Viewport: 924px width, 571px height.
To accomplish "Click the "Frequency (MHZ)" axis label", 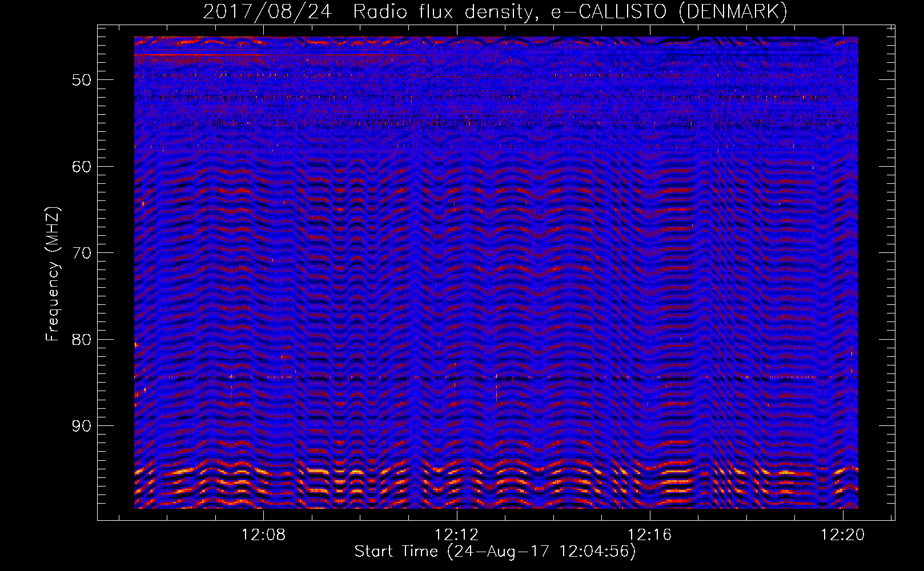I will [53, 275].
